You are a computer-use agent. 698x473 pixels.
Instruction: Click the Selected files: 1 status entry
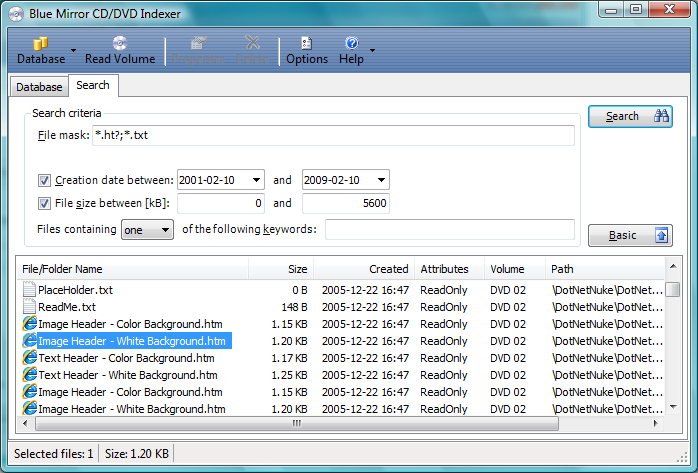[x=53, y=454]
